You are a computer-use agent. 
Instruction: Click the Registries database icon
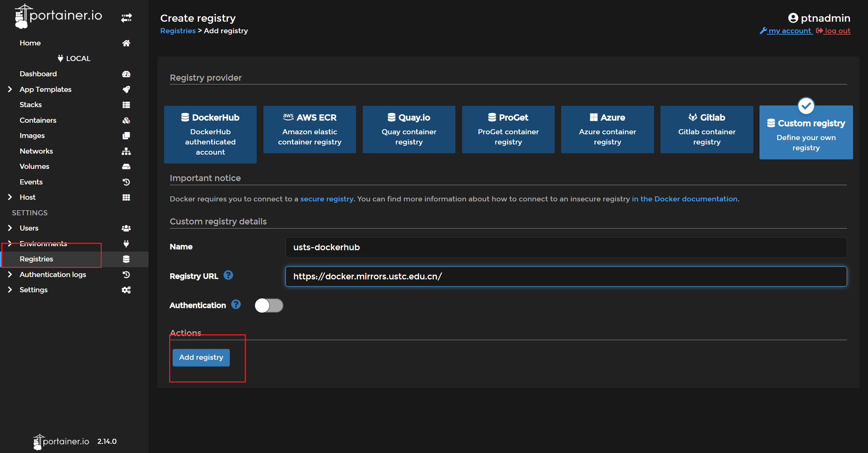pyautogui.click(x=126, y=259)
